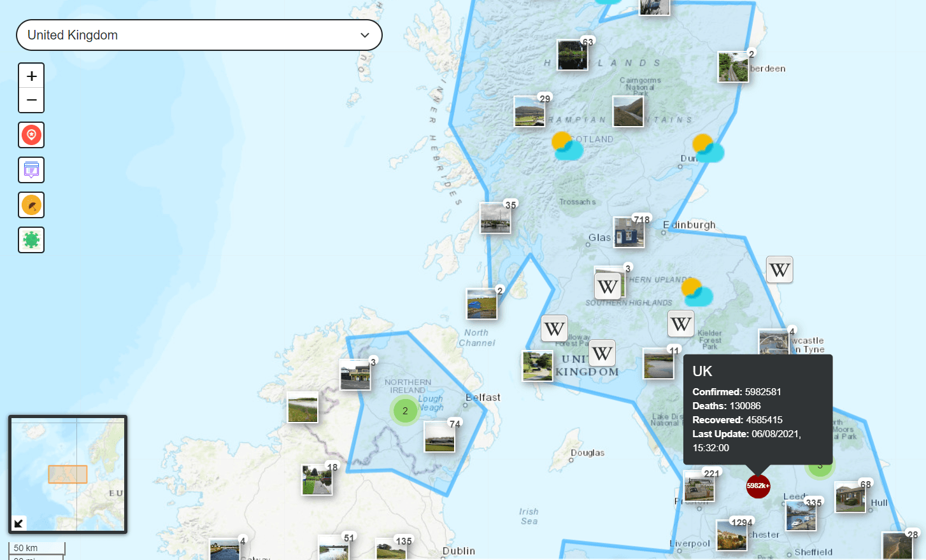Click the dropdown chevron arrow
The width and height of the screenshot is (926, 560).
tap(365, 35)
